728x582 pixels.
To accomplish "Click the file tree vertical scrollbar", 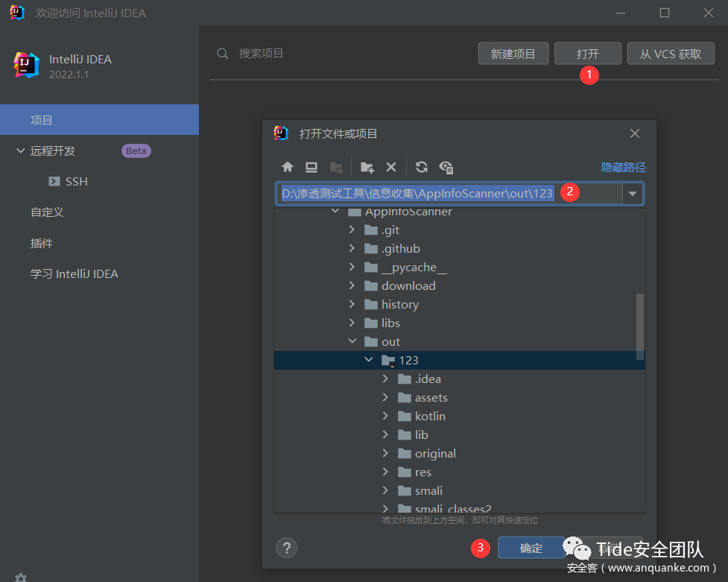I will click(x=640, y=326).
